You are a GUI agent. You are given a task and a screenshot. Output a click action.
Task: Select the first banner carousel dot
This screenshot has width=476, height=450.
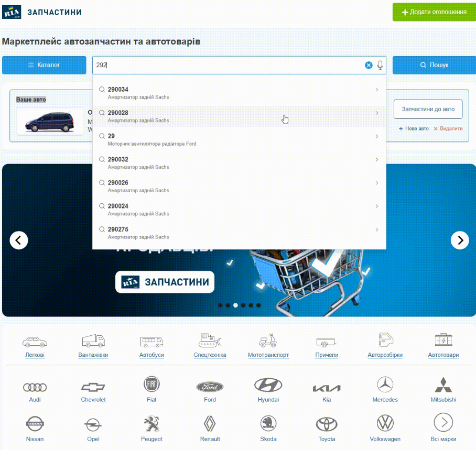220,305
